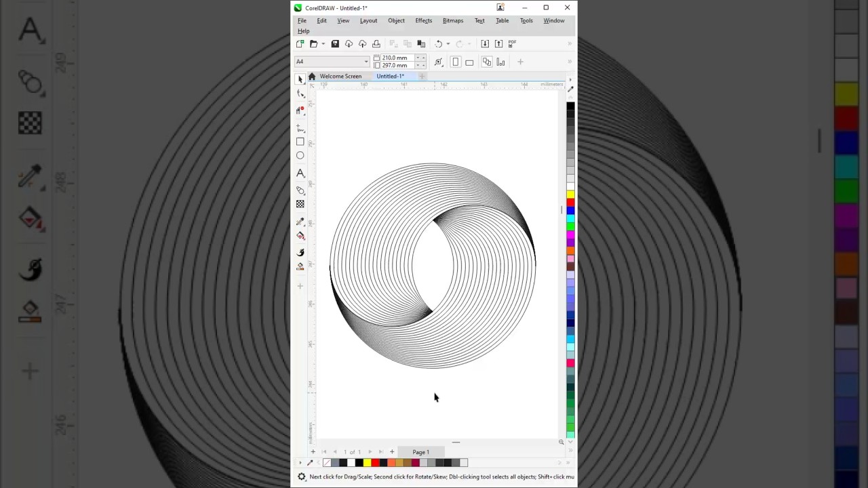Click the Import icon
The height and width of the screenshot is (488, 868).
click(x=485, y=44)
